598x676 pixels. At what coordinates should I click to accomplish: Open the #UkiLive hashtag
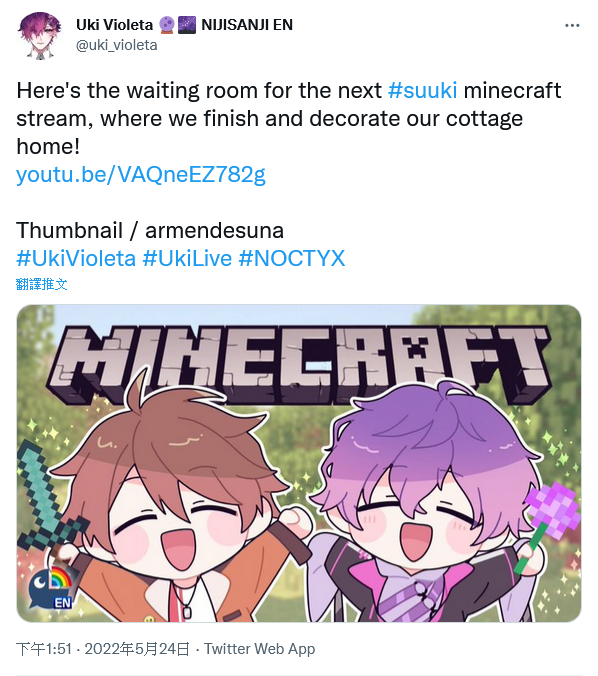(187, 259)
